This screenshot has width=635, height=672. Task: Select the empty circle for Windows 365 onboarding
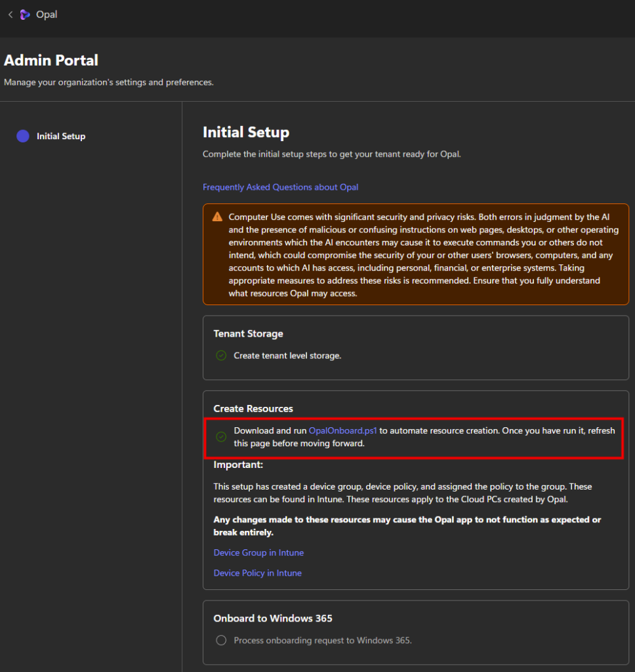[x=221, y=640]
